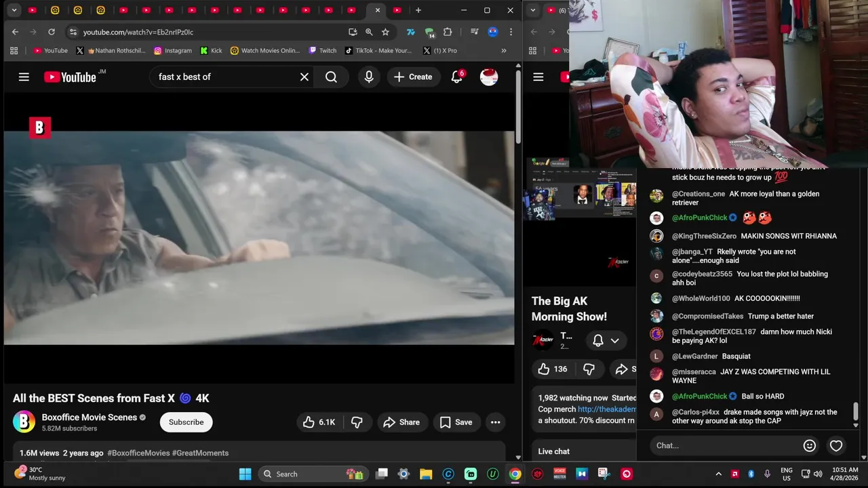Open Chrome apps grid in bookmarks bar
This screenshot has width=868, height=488.
(x=14, y=50)
